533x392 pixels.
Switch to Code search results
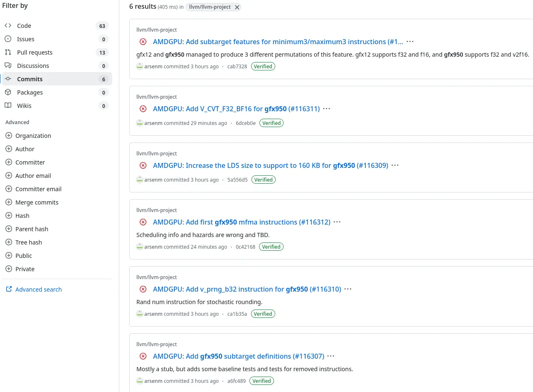click(24, 26)
